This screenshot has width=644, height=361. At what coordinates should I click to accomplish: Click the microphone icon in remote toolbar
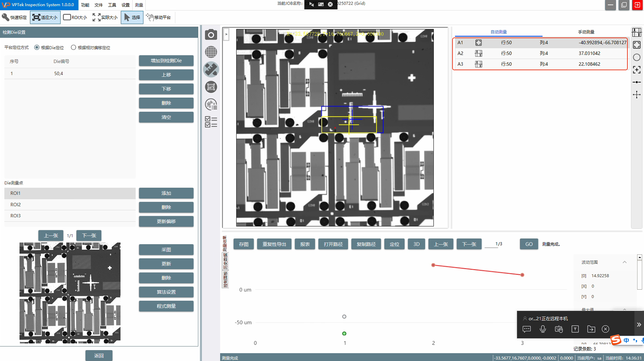pos(543,329)
